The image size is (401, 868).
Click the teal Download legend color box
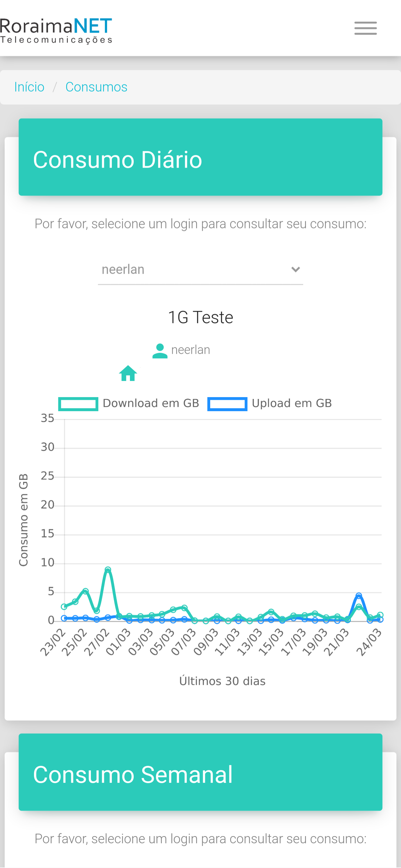point(78,404)
